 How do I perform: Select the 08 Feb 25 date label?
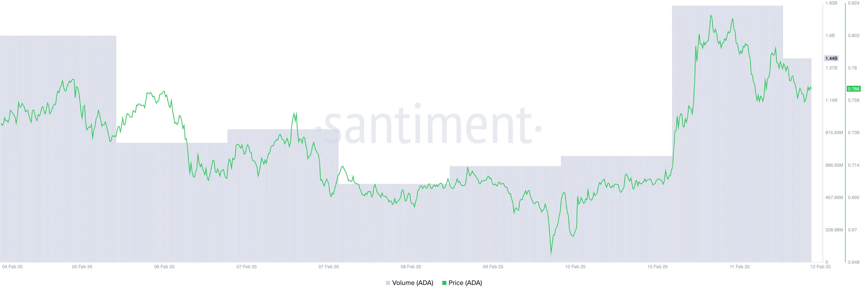tap(411, 267)
